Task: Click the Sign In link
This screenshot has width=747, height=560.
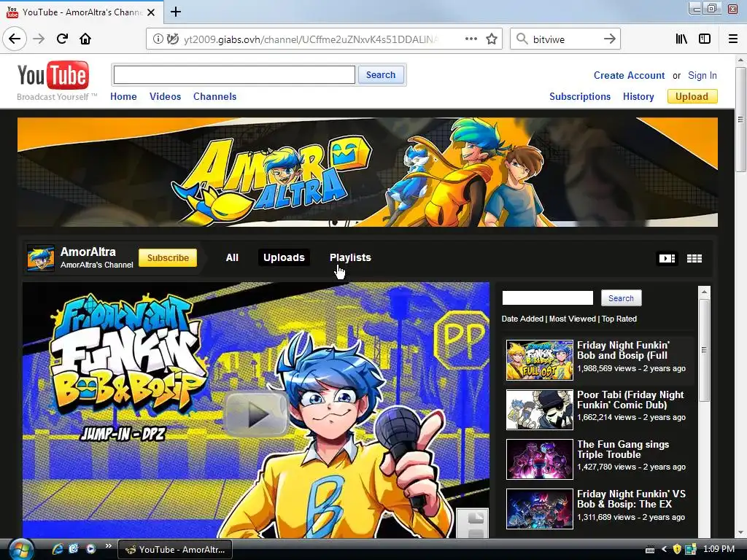Action: (703, 75)
